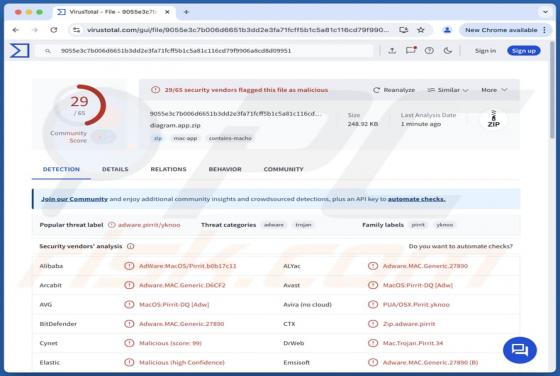Viewport: 560px width, 376px height.
Task: Click the pirrit family label tag
Action: coord(418,225)
